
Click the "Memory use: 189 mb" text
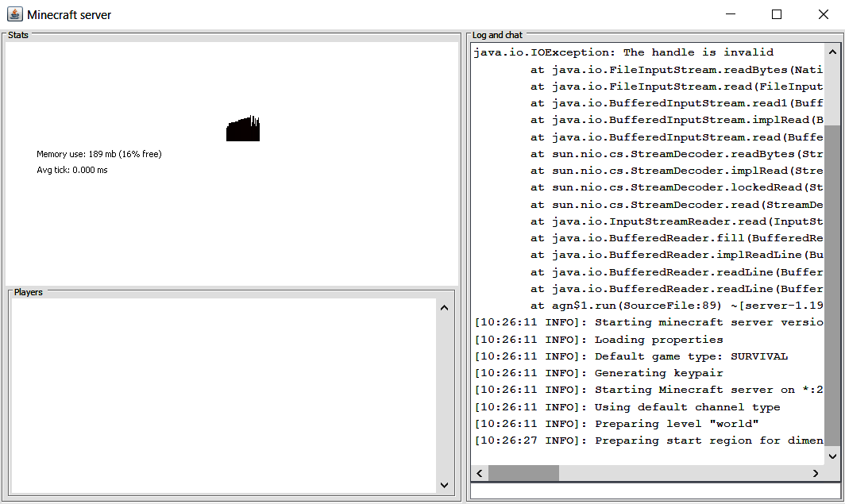tap(98, 154)
